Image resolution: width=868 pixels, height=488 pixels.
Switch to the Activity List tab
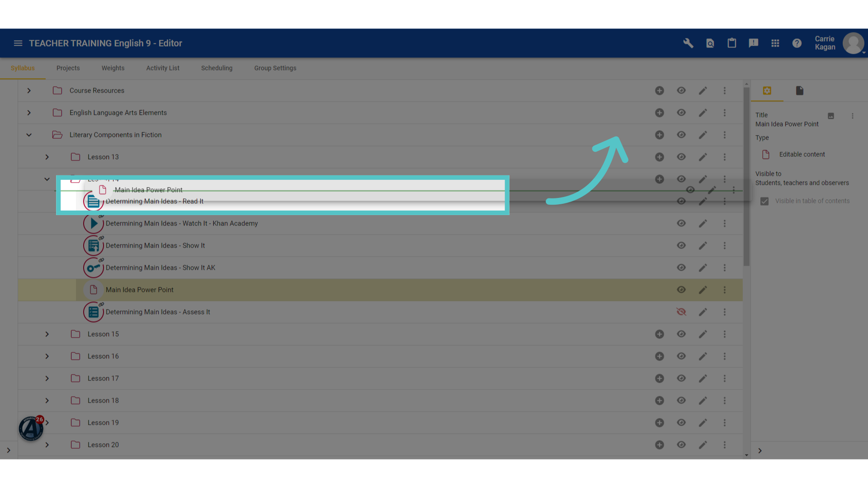point(163,68)
